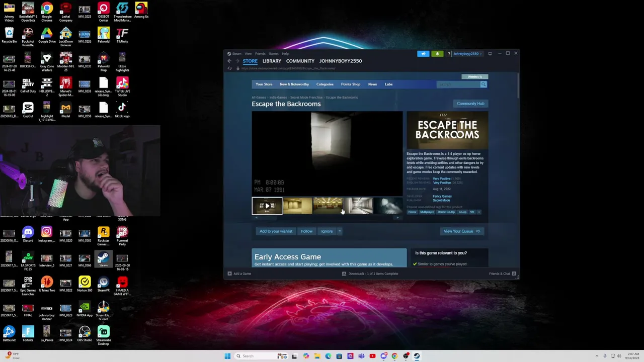Open OBSBOT Center desktop icon

click(103, 13)
